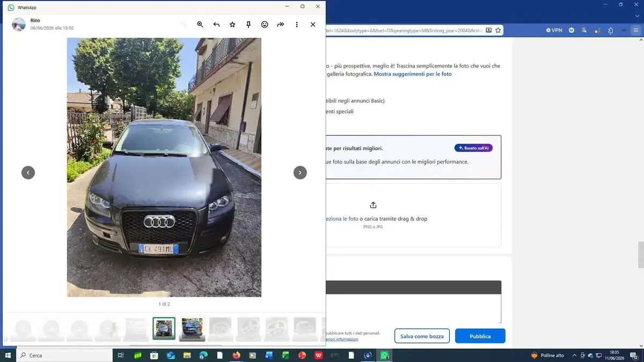Click inside the description text area
Screen dimensions: 644x362
pos(413,308)
